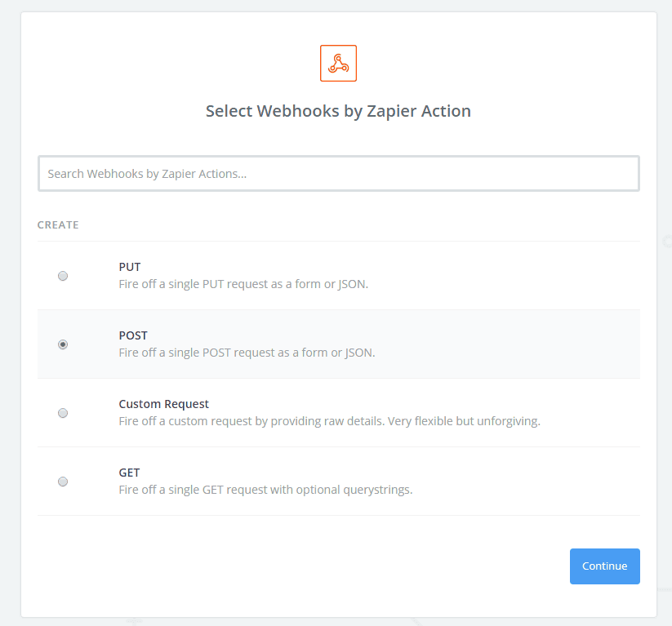
Task: Select the PUT radio button
Action: coord(63,276)
